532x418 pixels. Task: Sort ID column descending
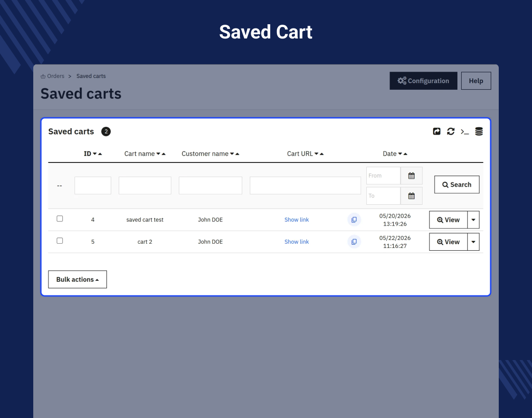pyautogui.click(x=95, y=154)
